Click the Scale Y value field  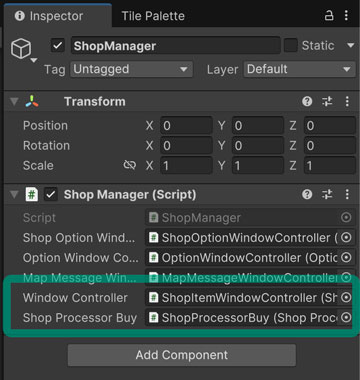pos(258,166)
